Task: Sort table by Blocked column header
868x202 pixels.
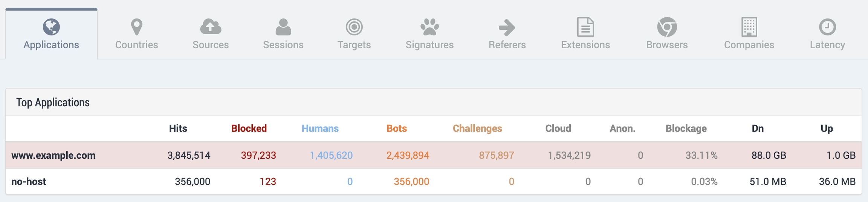Action: click(x=249, y=129)
